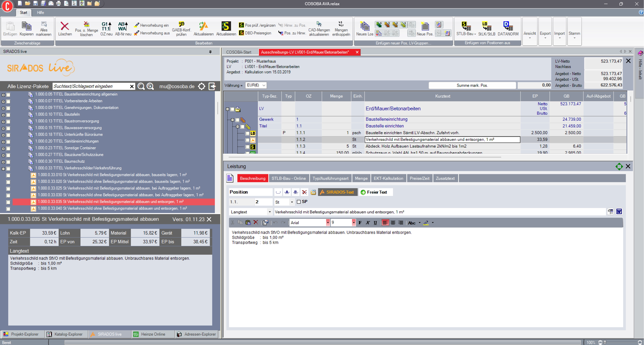644x345 pixels.
Task: Open the Hilfe ribbon tab
Action: [x=40, y=12]
